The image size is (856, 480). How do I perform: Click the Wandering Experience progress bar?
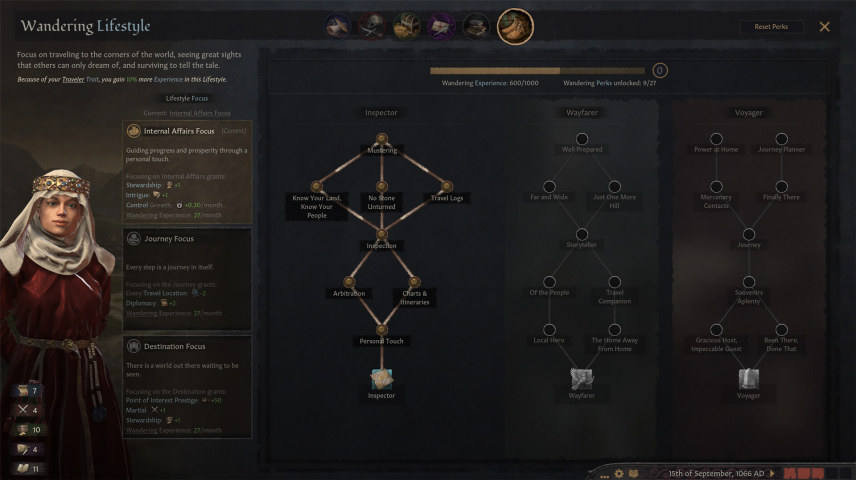[537, 70]
